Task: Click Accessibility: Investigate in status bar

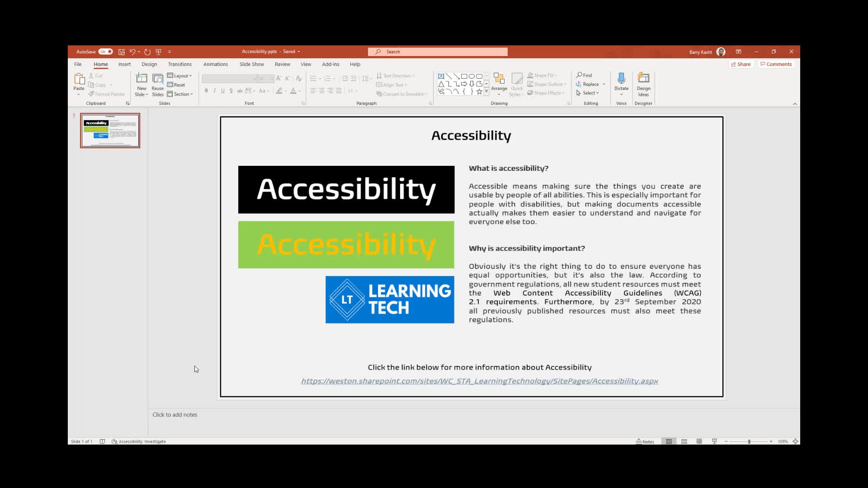Action: click(x=139, y=441)
